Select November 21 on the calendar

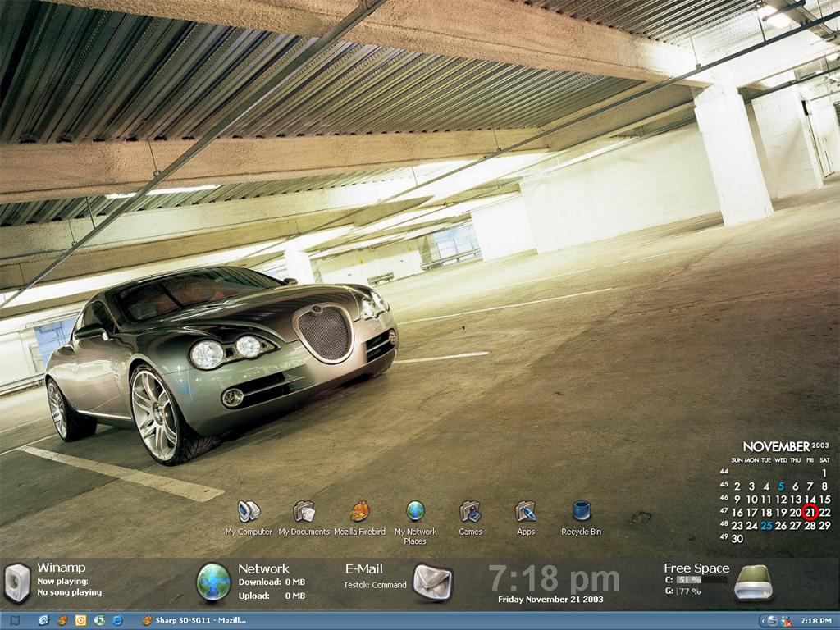[810, 513]
